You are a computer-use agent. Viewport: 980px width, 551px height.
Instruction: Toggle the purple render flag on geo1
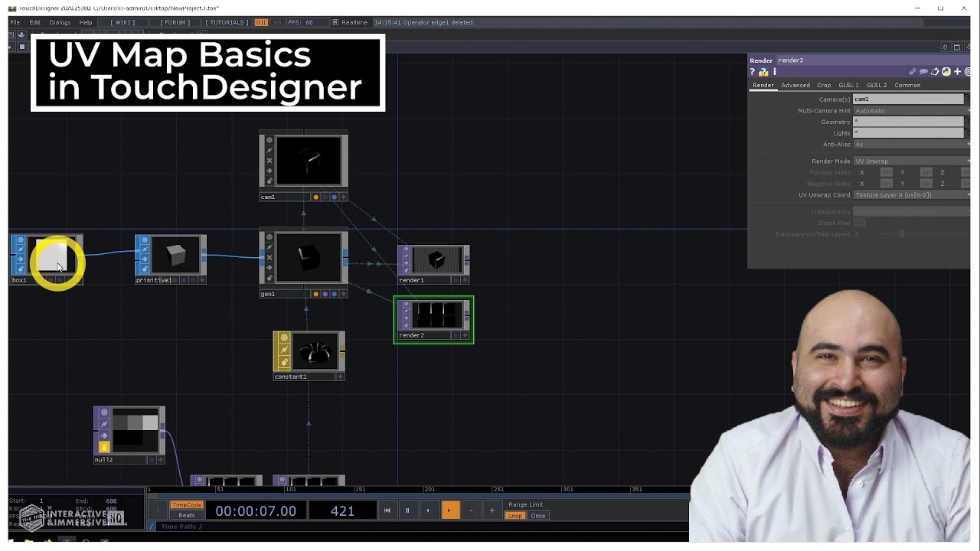click(325, 294)
